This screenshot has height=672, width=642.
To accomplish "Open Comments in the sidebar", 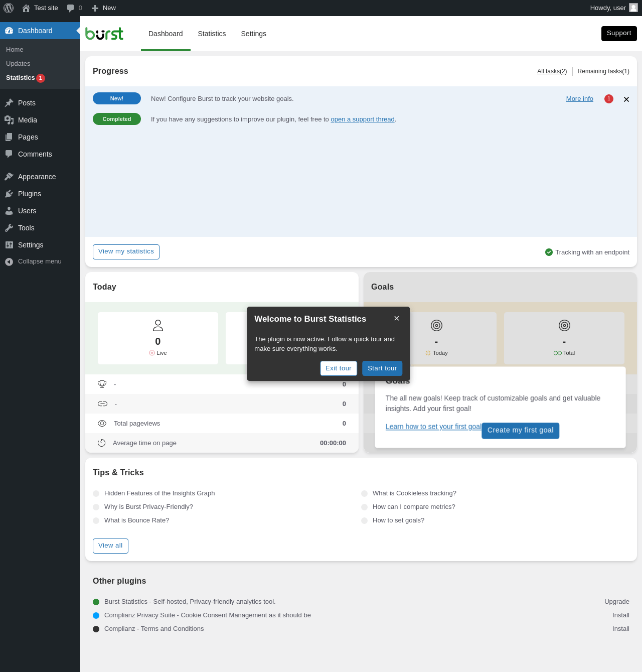I will coord(40,154).
